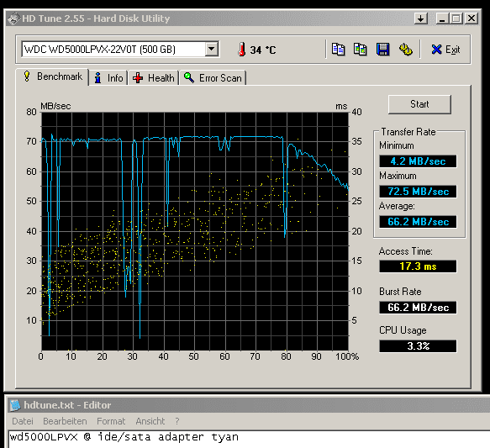This screenshot has width=490, height=448.
Task: Open the options wrench icon
Action: (406, 50)
